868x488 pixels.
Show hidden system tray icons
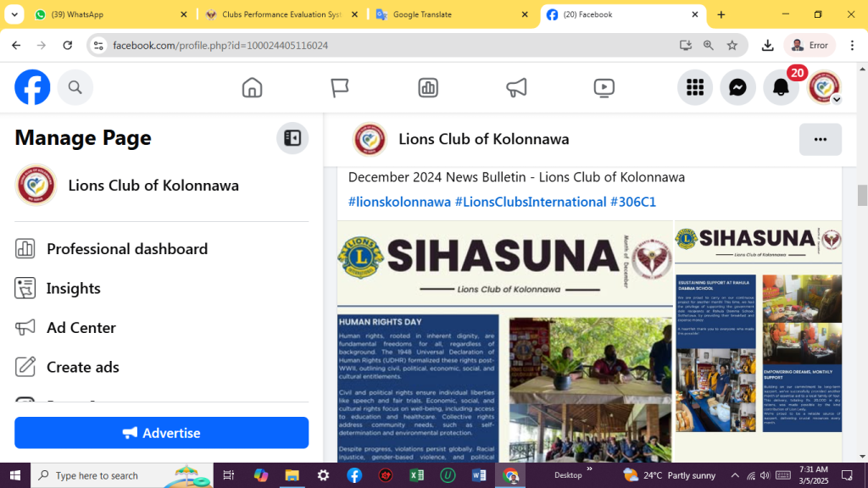click(x=735, y=475)
